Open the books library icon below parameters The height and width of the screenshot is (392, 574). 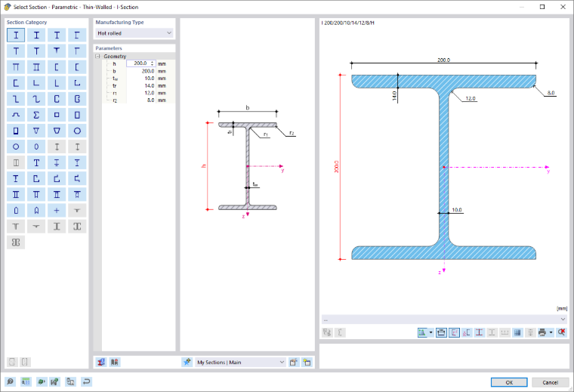tap(115, 363)
